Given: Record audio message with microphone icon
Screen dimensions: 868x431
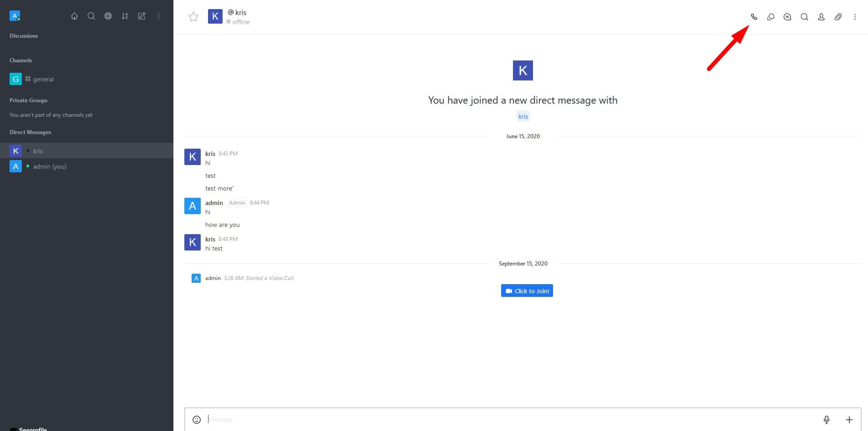Looking at the screenshot, I should pyautogui.click(x=827, y=420).
